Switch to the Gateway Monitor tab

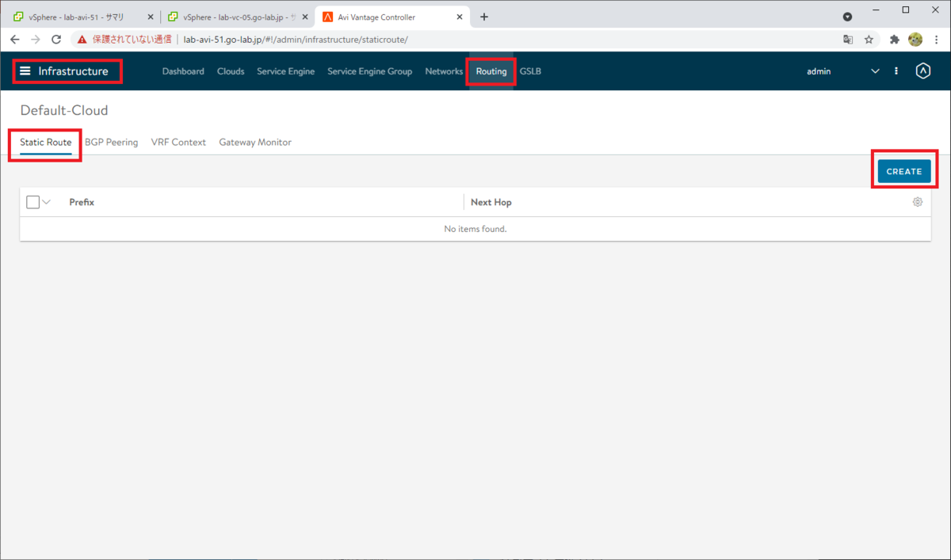click(255, 143)
